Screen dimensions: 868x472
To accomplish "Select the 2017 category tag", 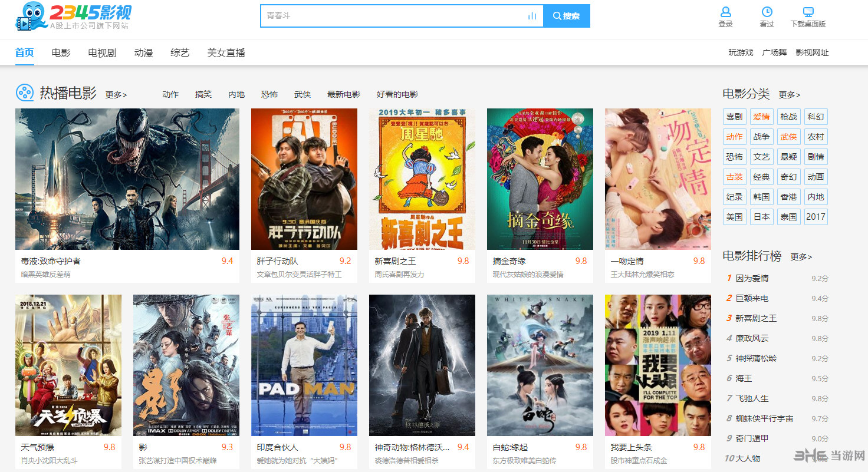I will [816, 217].
